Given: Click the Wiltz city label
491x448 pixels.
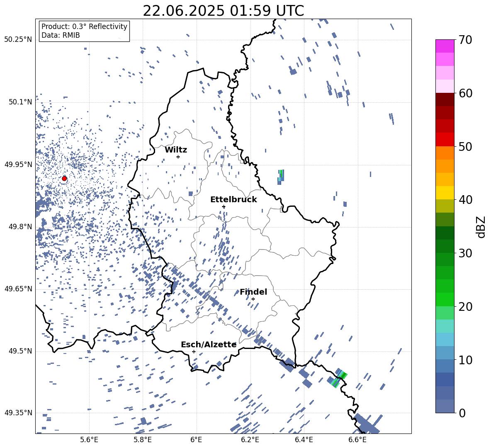Looking at the screenshot, I should [x=176, y=150].
